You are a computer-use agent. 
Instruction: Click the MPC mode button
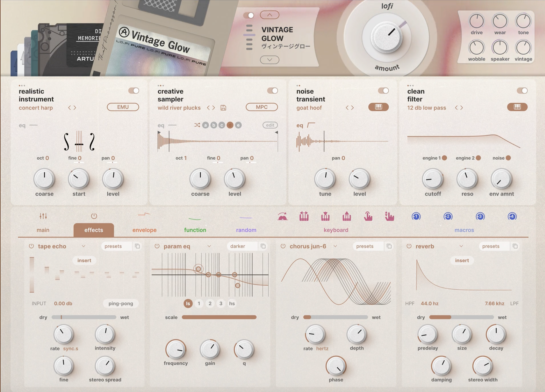click(262, 107)
